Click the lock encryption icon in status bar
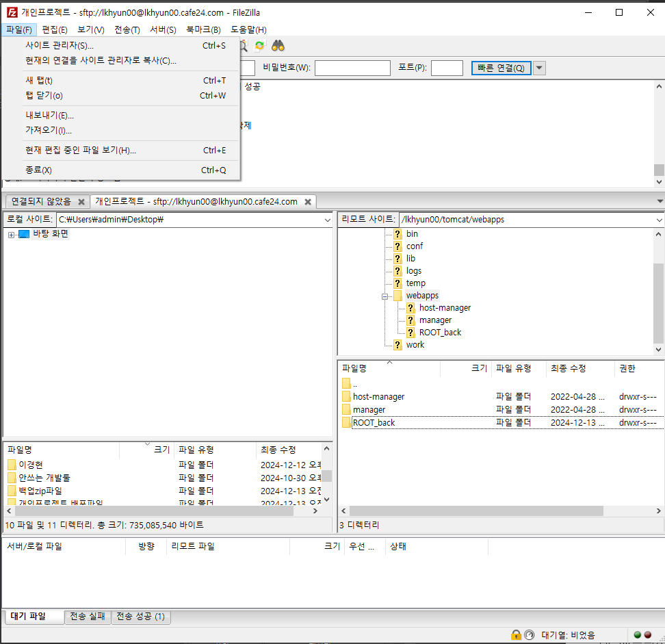 (516, 634)
